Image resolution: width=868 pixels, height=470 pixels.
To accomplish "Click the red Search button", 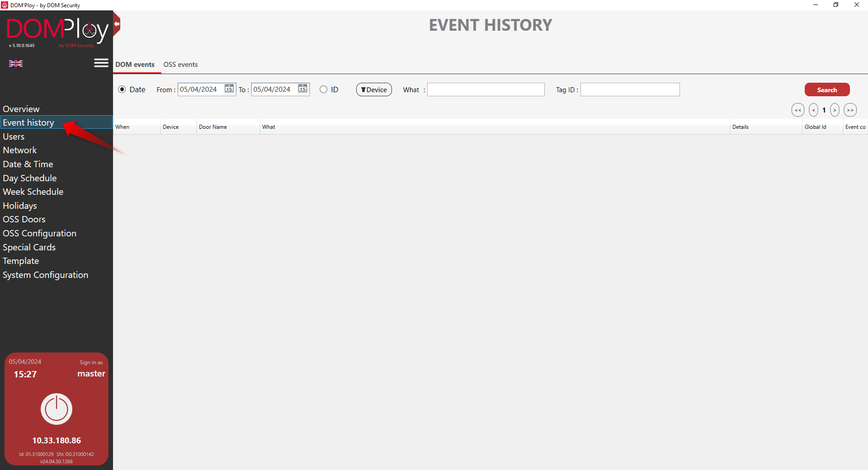I will [827, 89].
